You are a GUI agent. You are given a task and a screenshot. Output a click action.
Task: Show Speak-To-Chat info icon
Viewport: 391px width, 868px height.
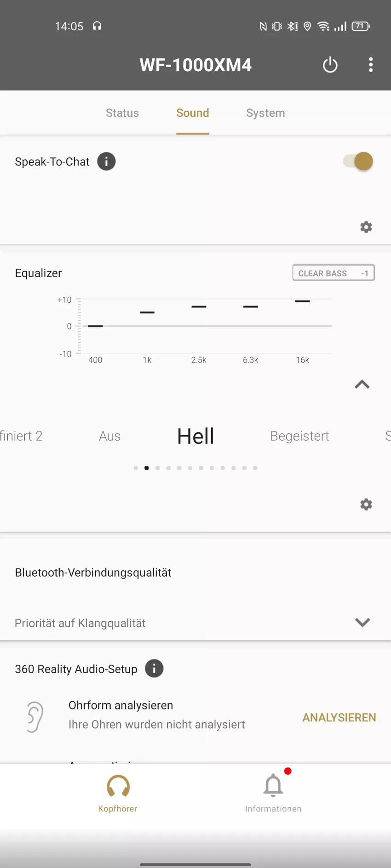click(106, 162)
